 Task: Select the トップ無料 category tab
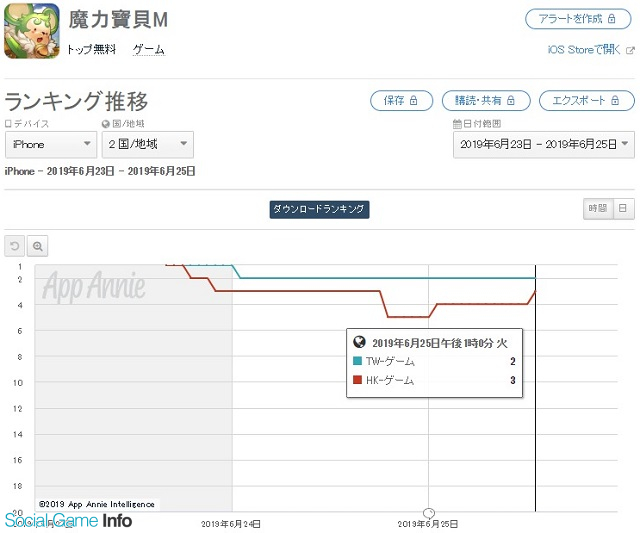(x=92, y=50)
